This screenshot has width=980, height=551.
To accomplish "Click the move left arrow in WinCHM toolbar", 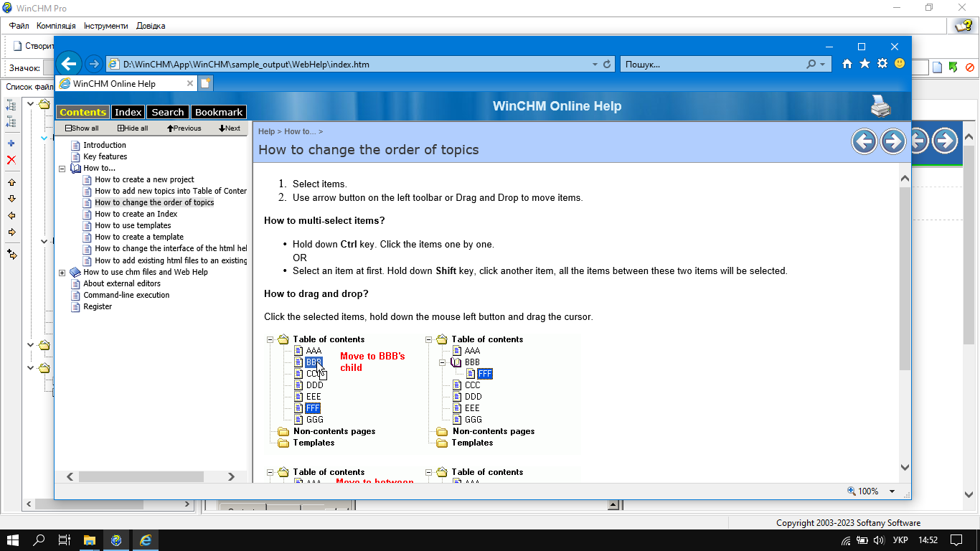I will pyautogui.click(x=11, y=215).
